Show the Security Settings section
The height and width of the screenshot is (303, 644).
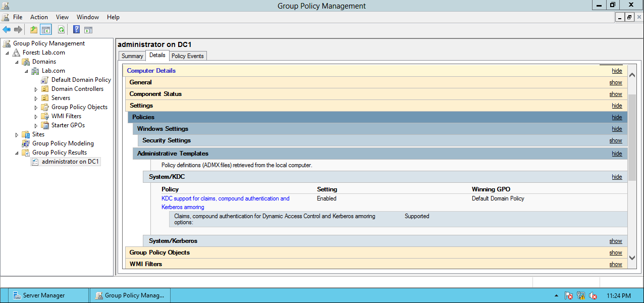pyautogui.click(x=615, y=140)
